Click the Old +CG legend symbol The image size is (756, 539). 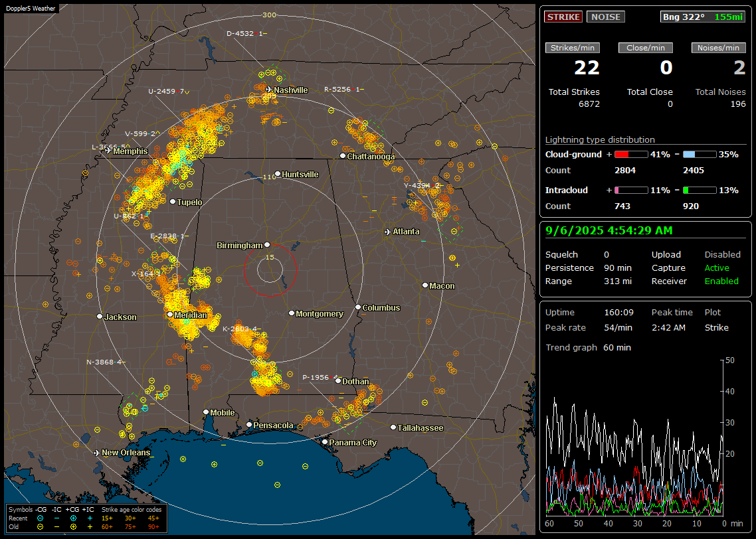click(x=73, y=527)
